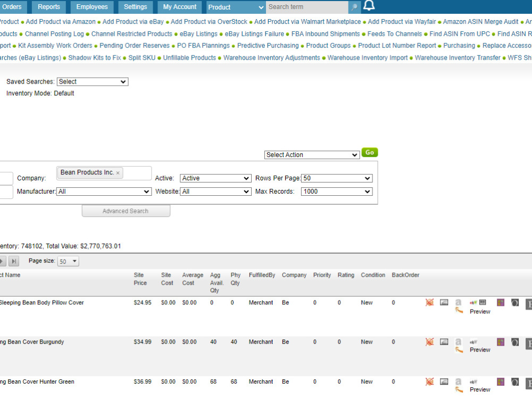Click grey Amazon 'a' icon in Burgundy row
The image size is (532, 399).
pos(458,342)
